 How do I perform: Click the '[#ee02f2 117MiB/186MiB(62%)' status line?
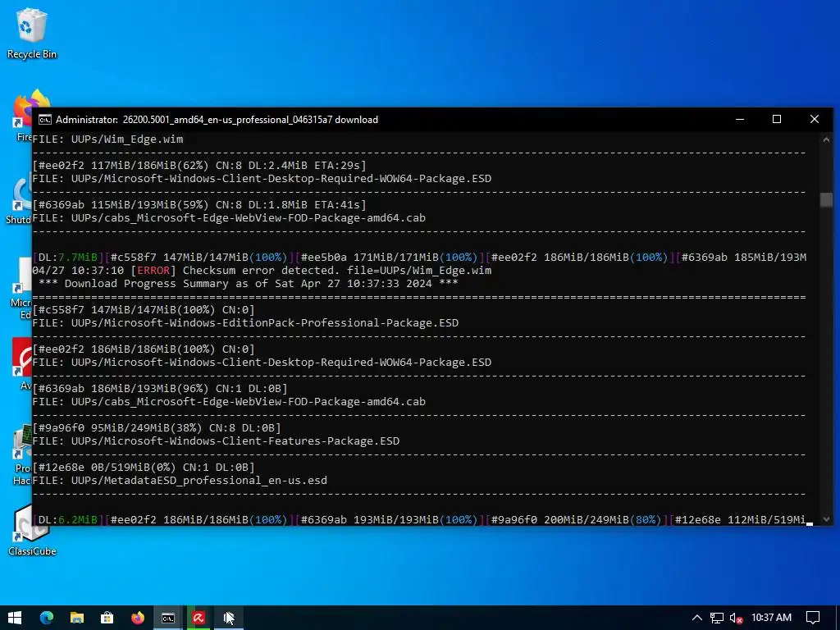(199, 166)
